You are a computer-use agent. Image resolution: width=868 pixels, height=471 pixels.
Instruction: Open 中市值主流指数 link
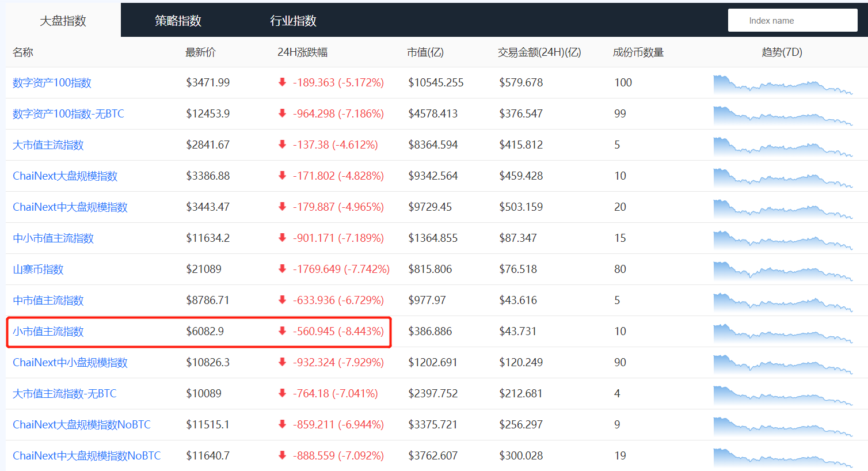tap(48, 301)
